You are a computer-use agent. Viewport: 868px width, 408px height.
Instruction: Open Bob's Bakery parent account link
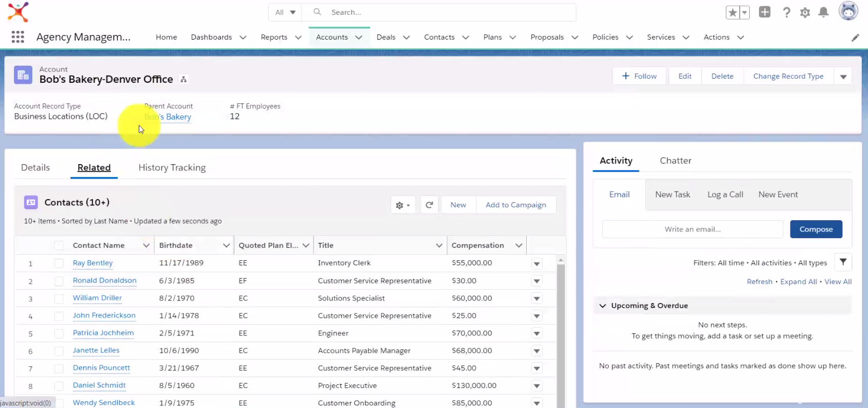click(x=168, y=117)
